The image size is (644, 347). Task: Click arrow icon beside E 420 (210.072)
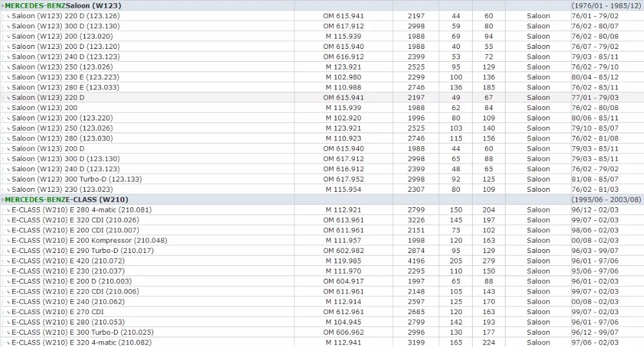(x=8, y=261)
